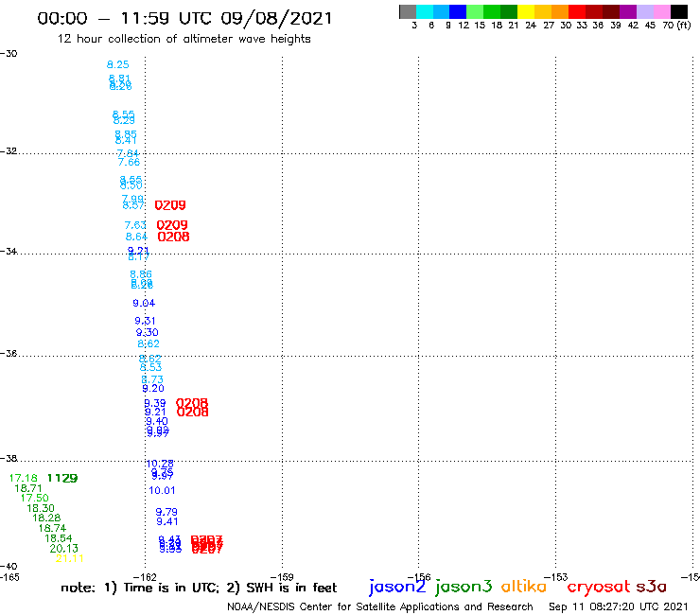The height and width of the screenshot is (615, 700).
Task: Click the -159 longitude axis label
Action: (282, 577)
